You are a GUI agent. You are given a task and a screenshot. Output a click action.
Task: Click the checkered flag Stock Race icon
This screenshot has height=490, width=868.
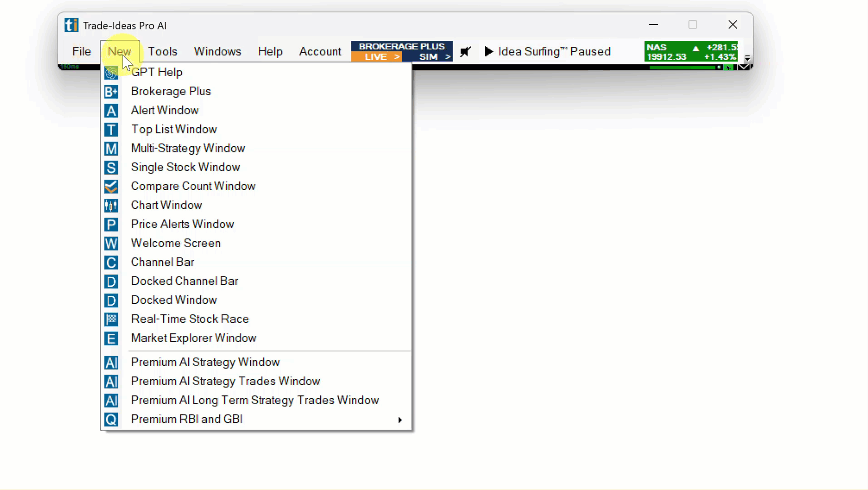(111, 319)
